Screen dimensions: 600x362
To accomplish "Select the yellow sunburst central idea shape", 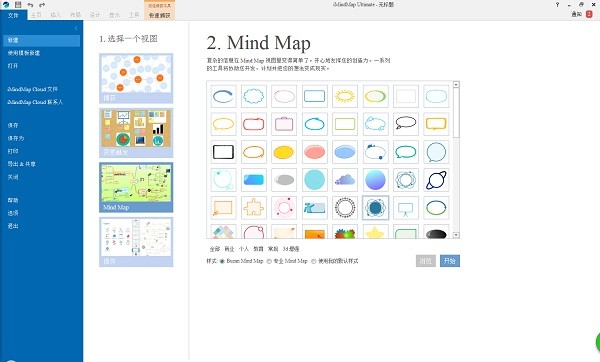I will click(x=345, y=96).
